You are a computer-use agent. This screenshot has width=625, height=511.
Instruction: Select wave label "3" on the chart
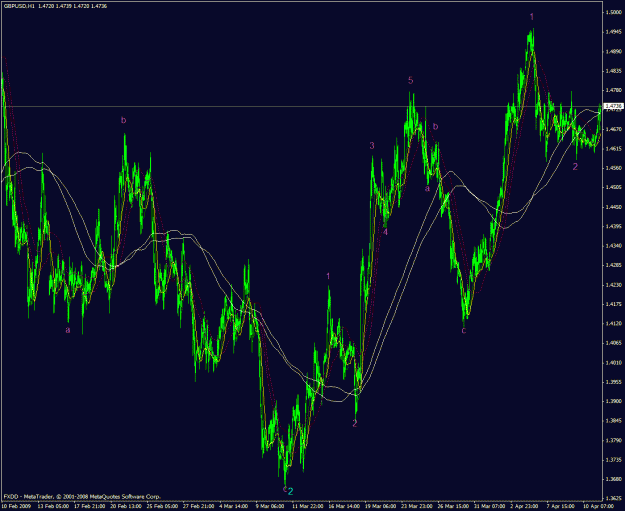click(x=372, y=145)
